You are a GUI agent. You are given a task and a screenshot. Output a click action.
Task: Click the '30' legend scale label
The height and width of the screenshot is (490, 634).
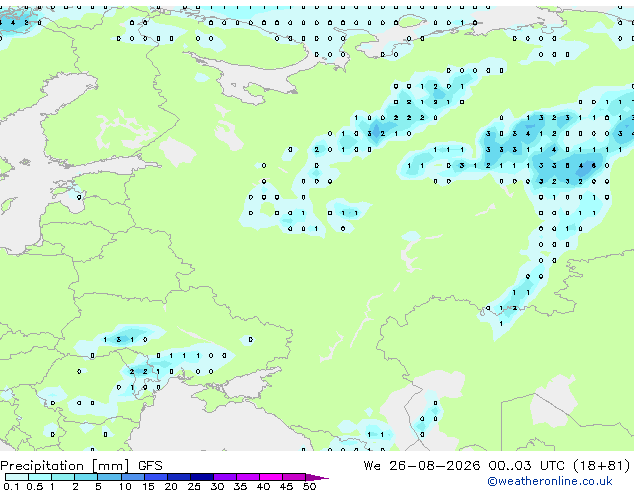[217, 486]
